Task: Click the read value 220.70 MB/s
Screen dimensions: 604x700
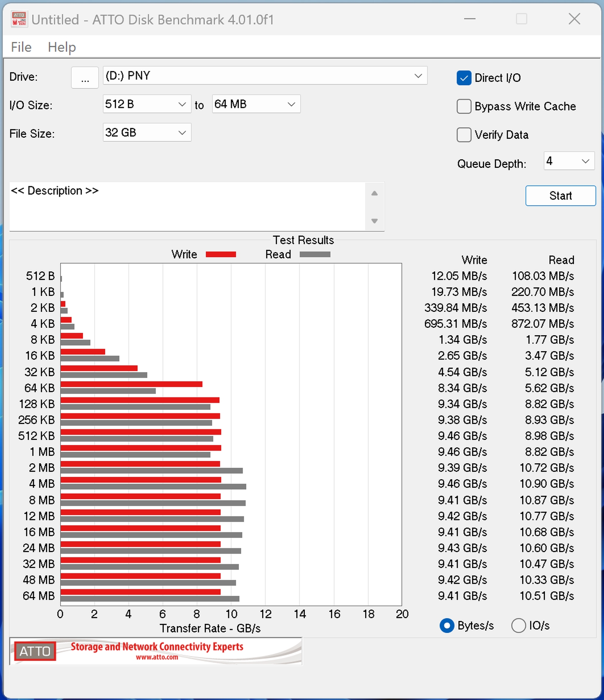Action: click(x=543, y=292)
